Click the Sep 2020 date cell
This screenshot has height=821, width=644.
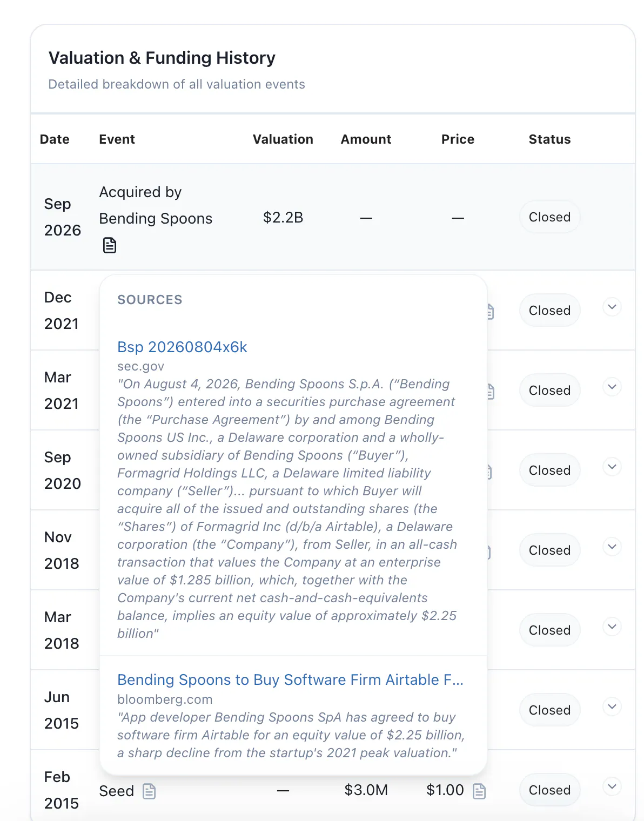tap(63, 470)
